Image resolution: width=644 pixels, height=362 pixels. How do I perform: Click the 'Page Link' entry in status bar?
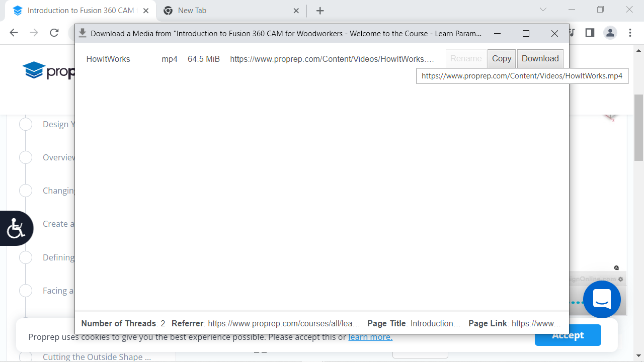click(515, 323)
